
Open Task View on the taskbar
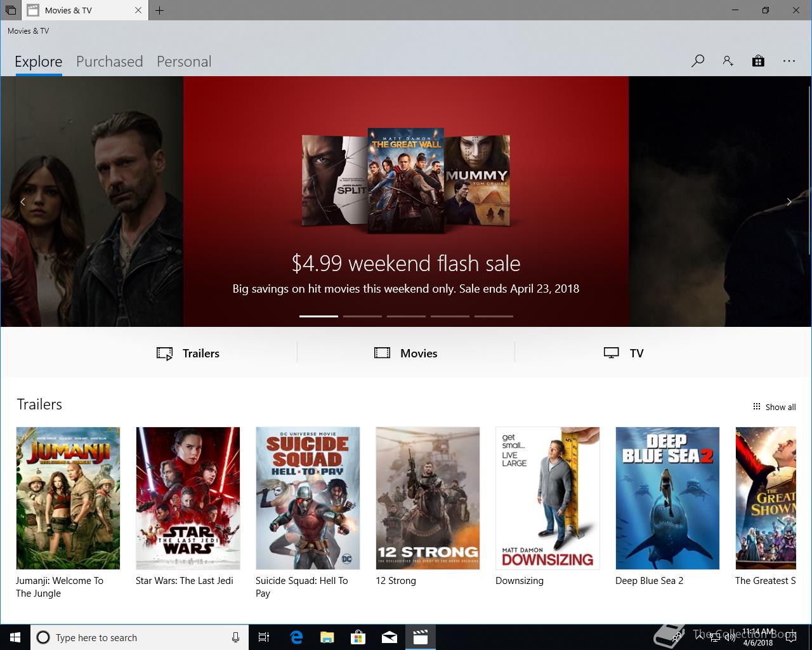[264, 637]
